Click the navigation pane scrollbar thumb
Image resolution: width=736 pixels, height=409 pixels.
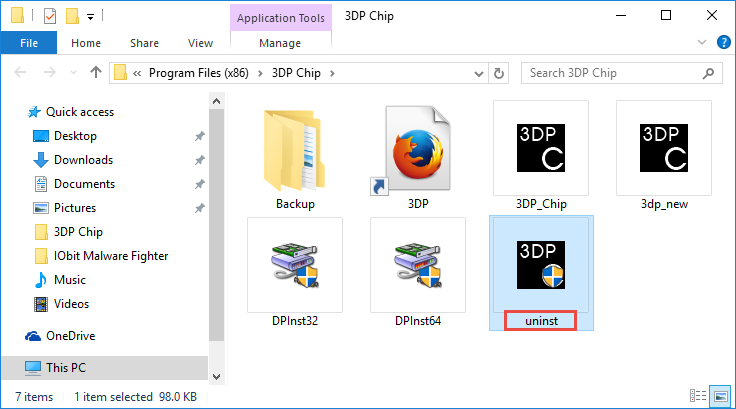216,225
